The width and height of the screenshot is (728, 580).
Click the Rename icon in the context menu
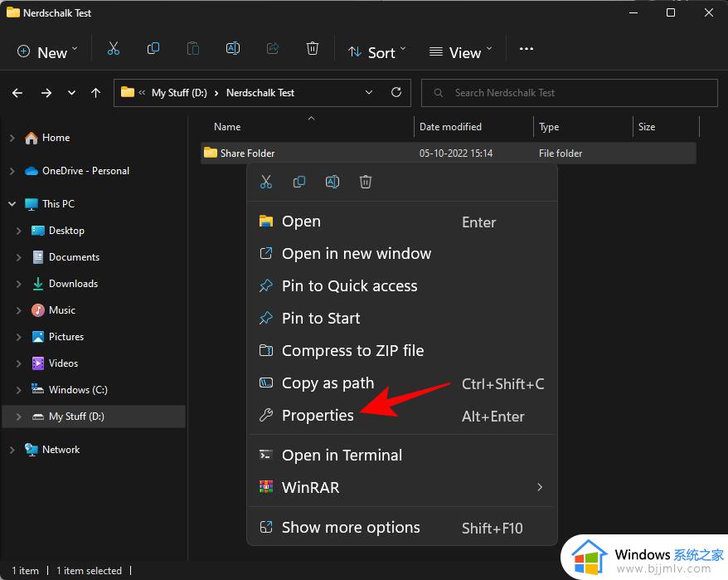[x=332, y=182]
